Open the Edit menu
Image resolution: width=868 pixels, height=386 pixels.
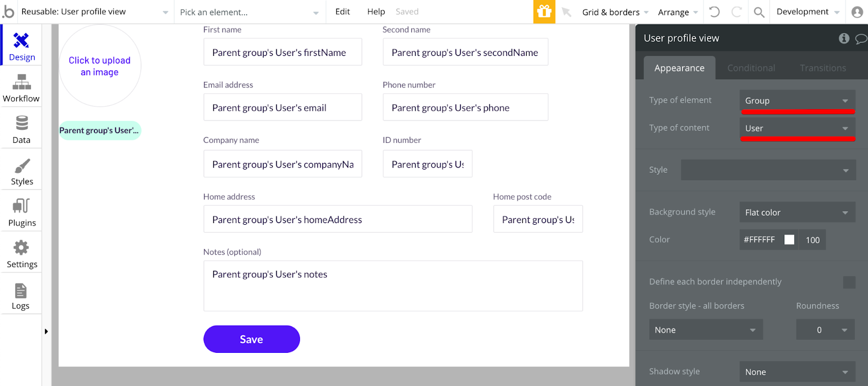point(342,11)
